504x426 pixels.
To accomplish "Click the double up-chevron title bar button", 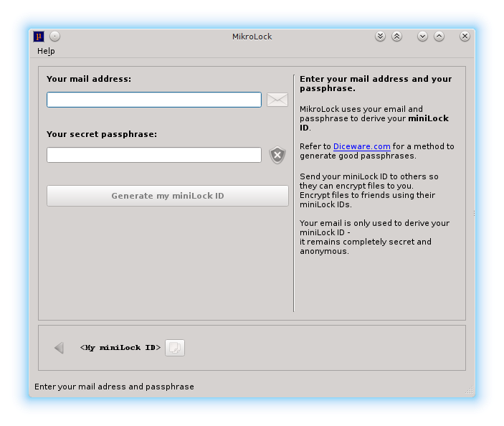I will pos(396,37).
